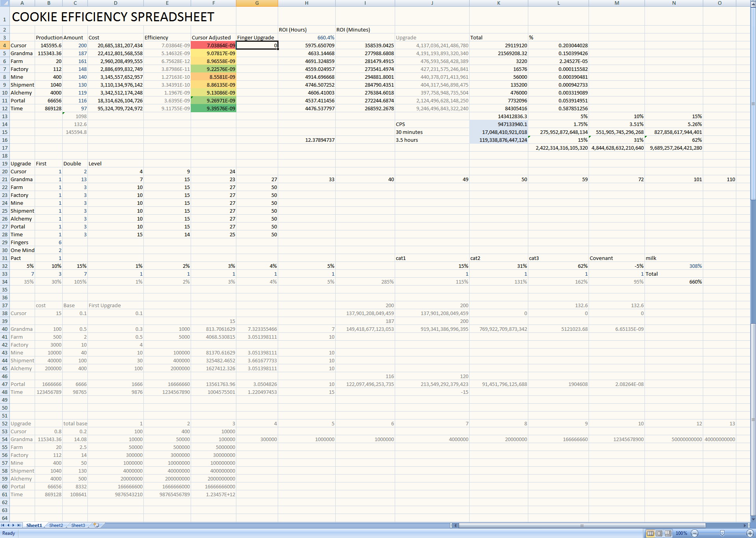This screenshot has height=538, width=756.
Task: Select row 52 header
Action: [5, 423]
